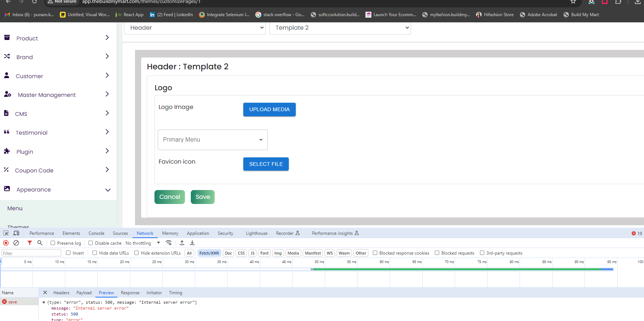Screen dimensions: 644x321
Task: Check 3rd-party requests checkbox
Action: (482, 253)
